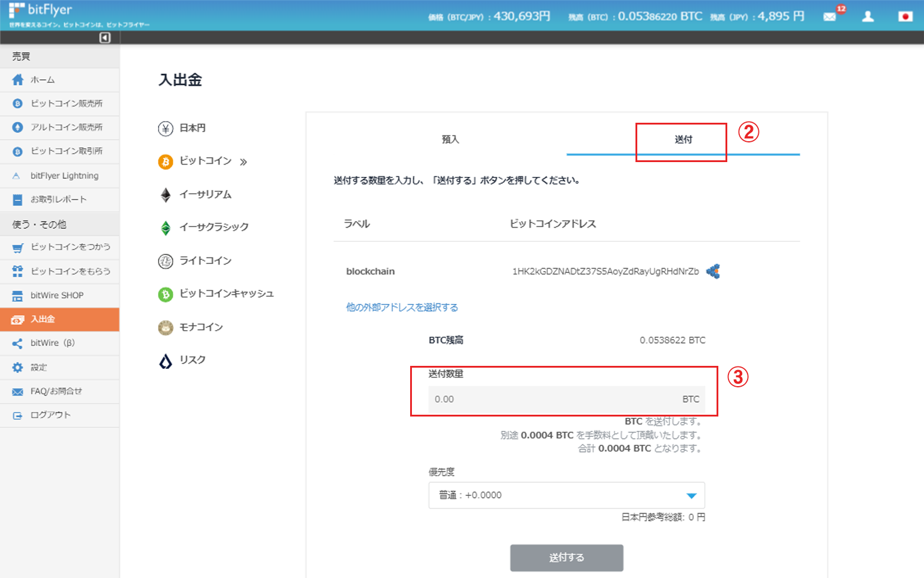The width and height of the screenshot is (924, 578).
Task: Open お取引レポート menu item
Action: click(60, 200)
